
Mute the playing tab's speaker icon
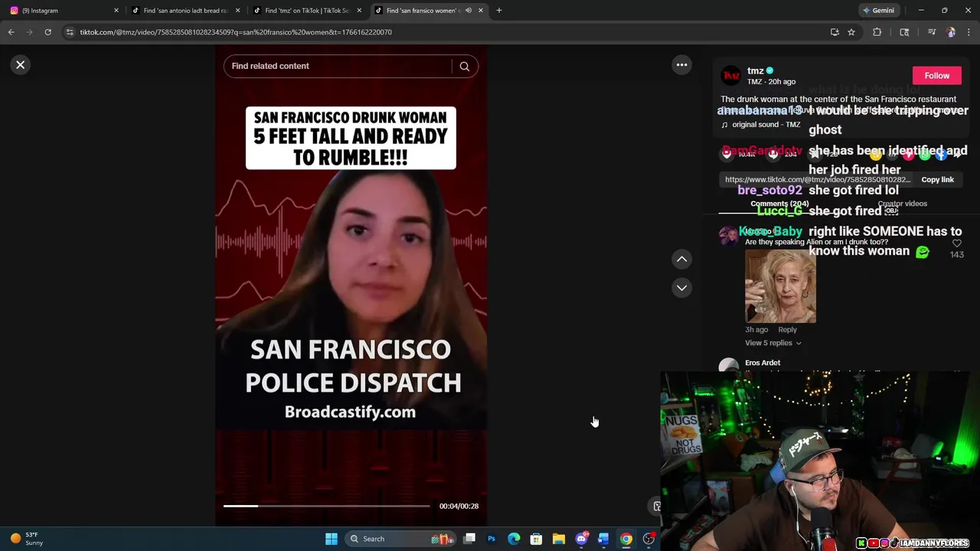click(468, 10)
